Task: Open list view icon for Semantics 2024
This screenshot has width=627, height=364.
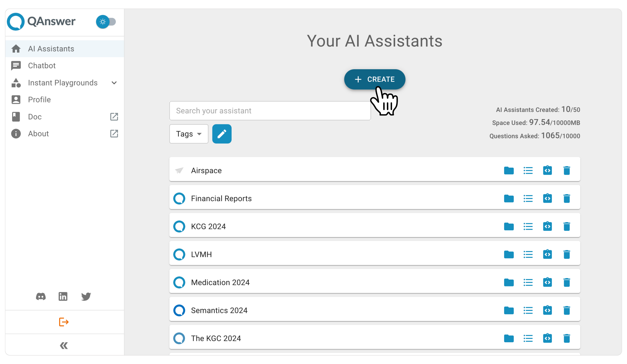Action: point(528,310)
